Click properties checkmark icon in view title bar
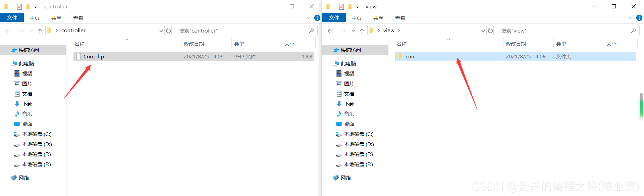Image resolution: width=644 pixels, height=196 pixels. 341,7
